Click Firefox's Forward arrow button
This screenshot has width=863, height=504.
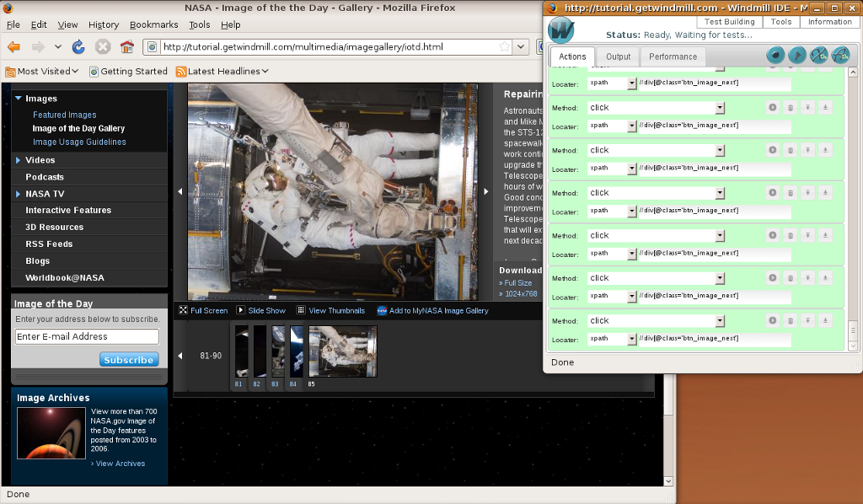point(38,47)
